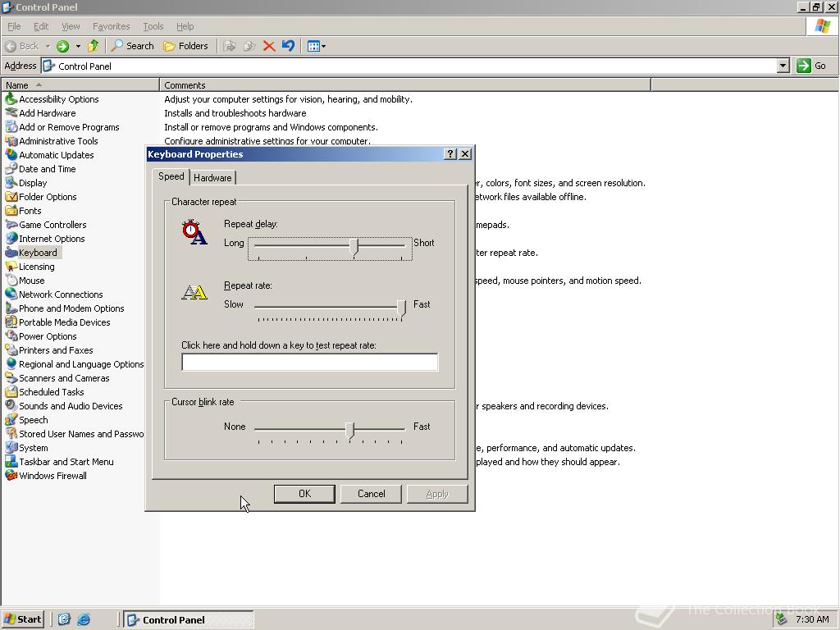Open Game Controllers icon
The width and height of the screenshot is (840, 630).
pos(11,225)
